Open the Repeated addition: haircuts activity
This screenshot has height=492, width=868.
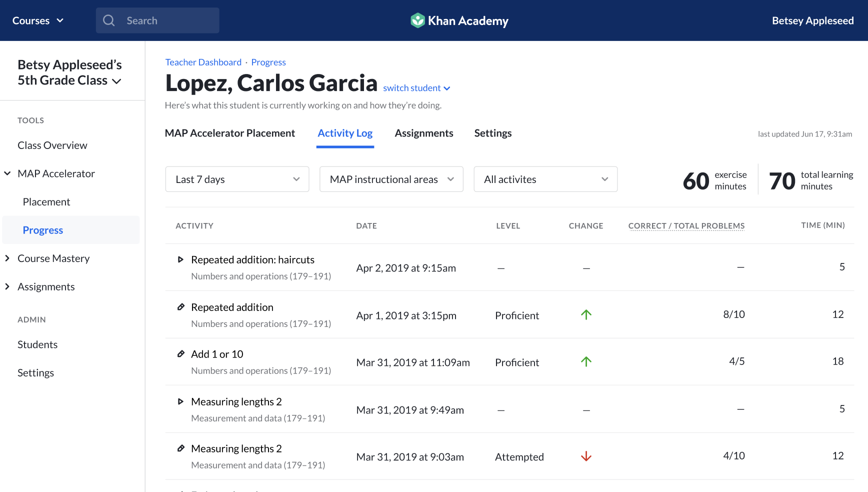point(252,259)
